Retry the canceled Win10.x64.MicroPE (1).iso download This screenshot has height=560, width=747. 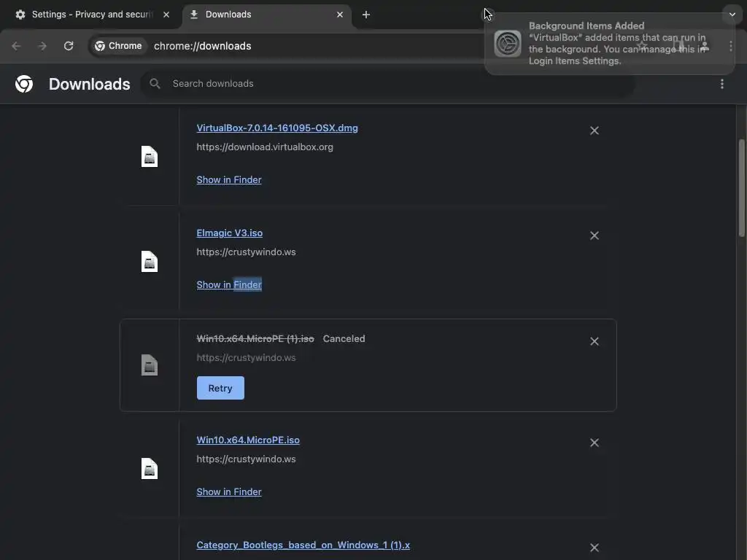220,388
